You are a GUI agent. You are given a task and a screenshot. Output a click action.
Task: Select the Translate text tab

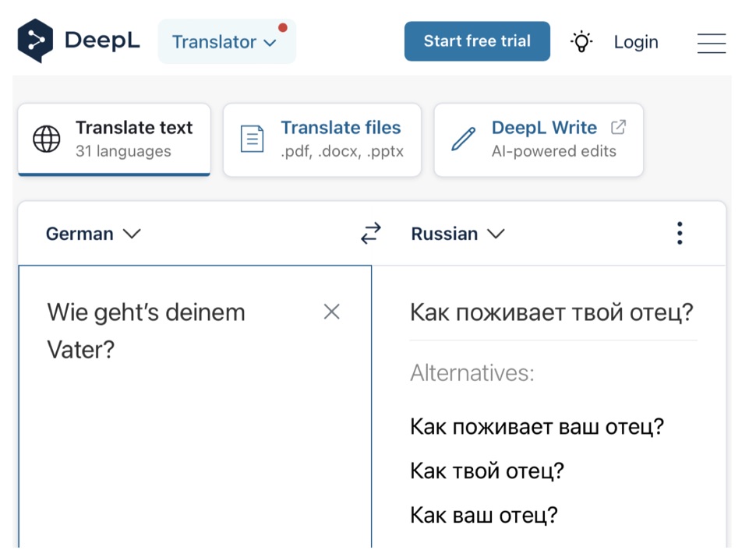(115, 139)
